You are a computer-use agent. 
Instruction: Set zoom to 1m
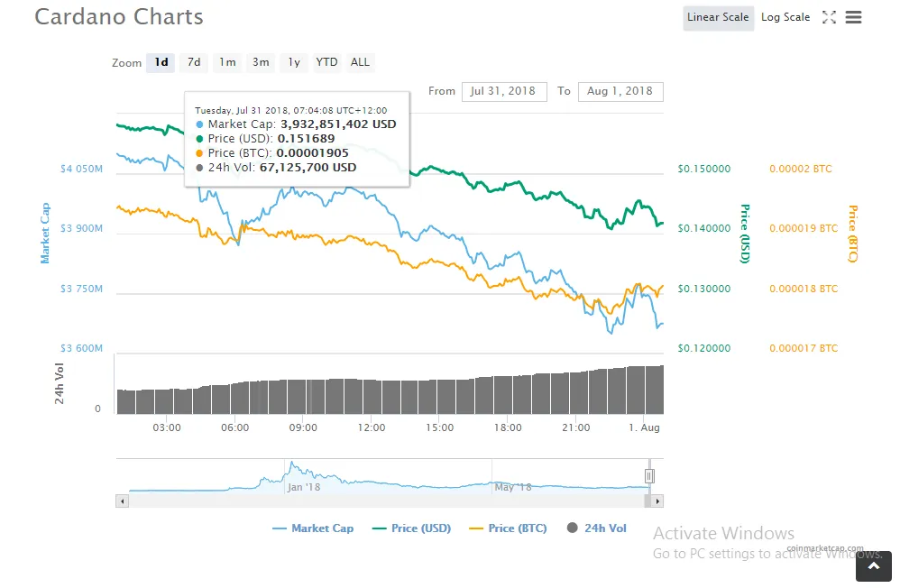coord(227,62)
